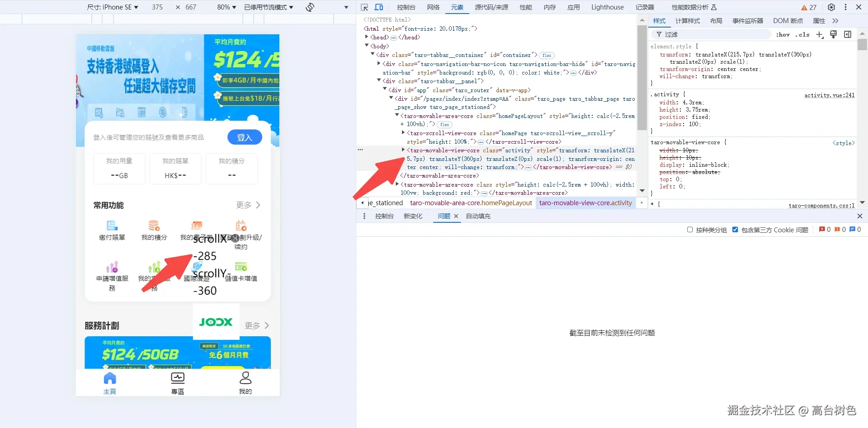Click the <style> source link
This screenshot has width=868, height=428.
point(844,143)
